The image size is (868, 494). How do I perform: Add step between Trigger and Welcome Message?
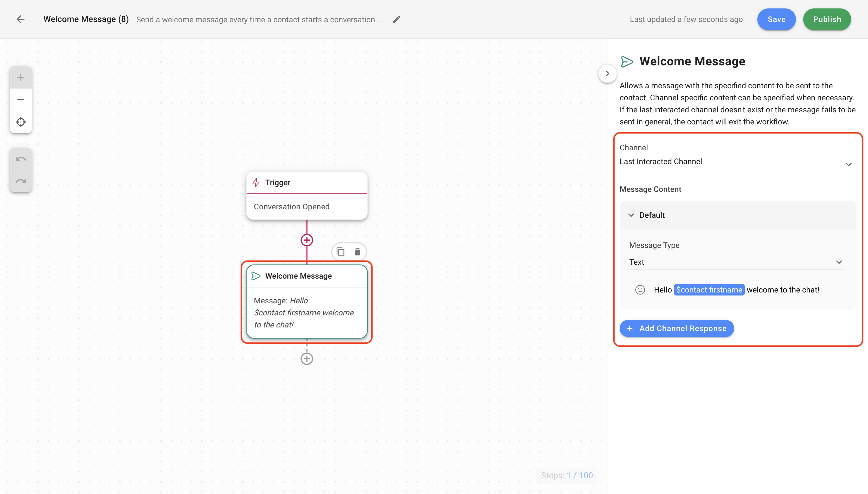pyautogui.click(x=307, y=240)
